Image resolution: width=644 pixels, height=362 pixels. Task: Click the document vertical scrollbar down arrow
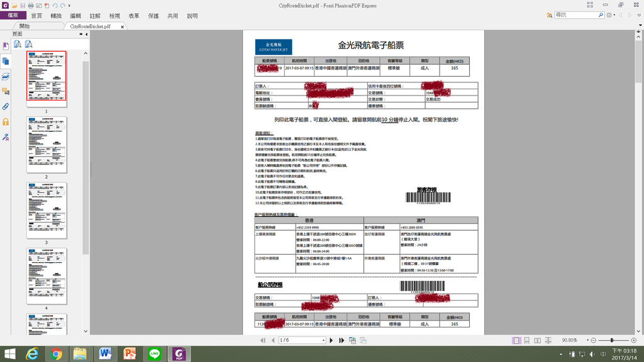pyautogui.click(x=639, y=331)
